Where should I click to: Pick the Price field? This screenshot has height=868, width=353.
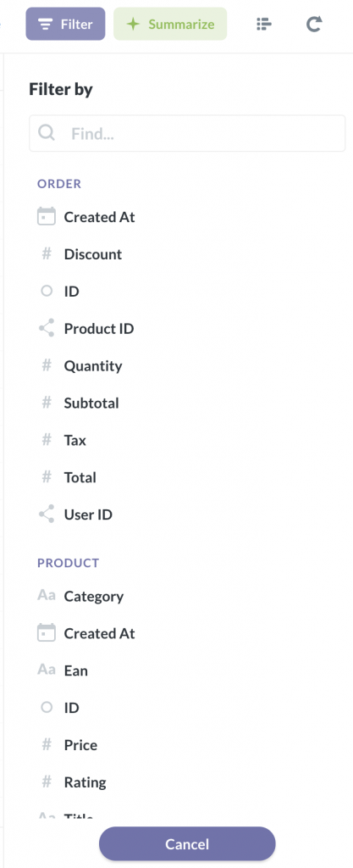point(80,745)
